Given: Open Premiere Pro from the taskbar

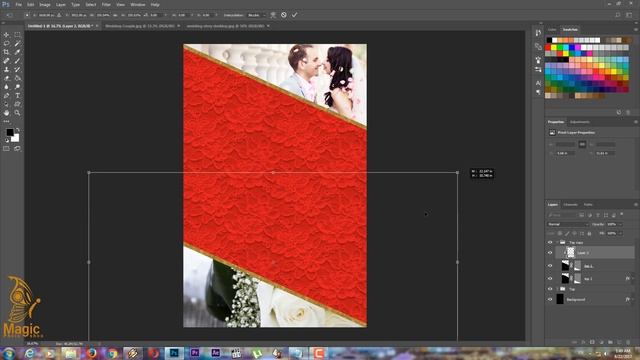Looking at the screenshot, I should click(x=195, y=353).
